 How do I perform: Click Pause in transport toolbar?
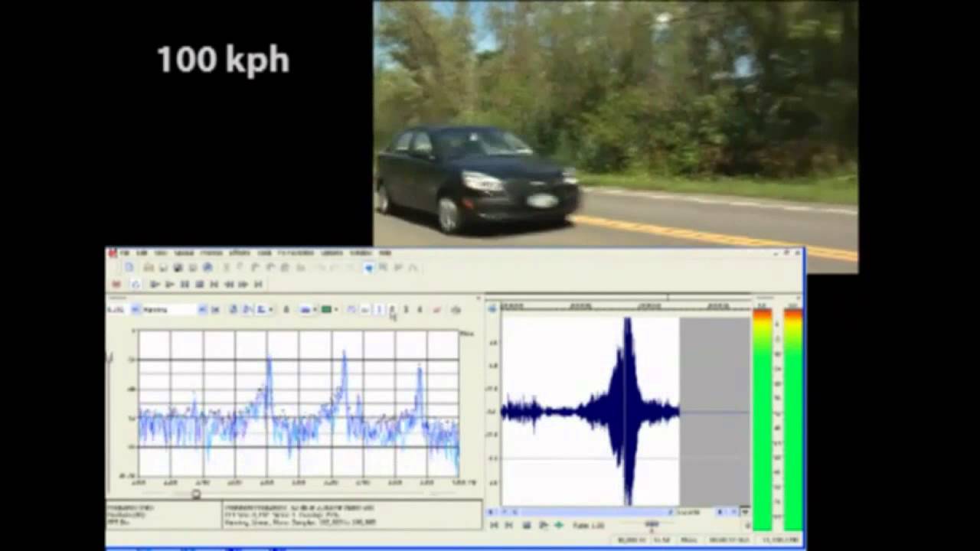185,284
